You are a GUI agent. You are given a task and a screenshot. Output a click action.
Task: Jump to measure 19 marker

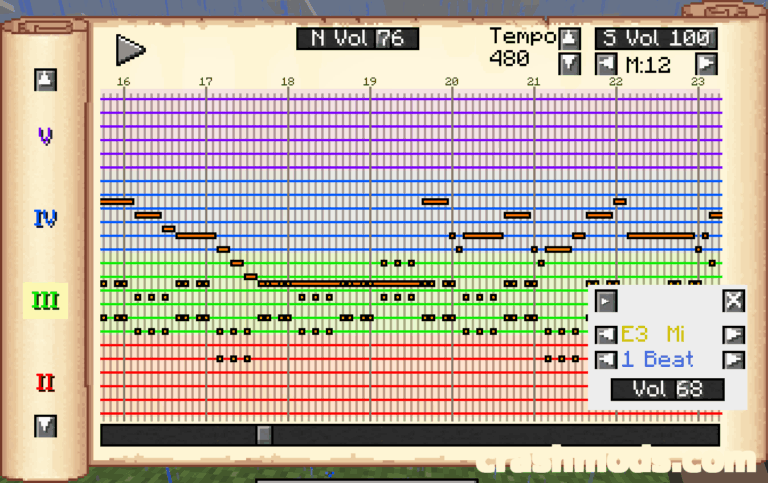tap(370, 81)
